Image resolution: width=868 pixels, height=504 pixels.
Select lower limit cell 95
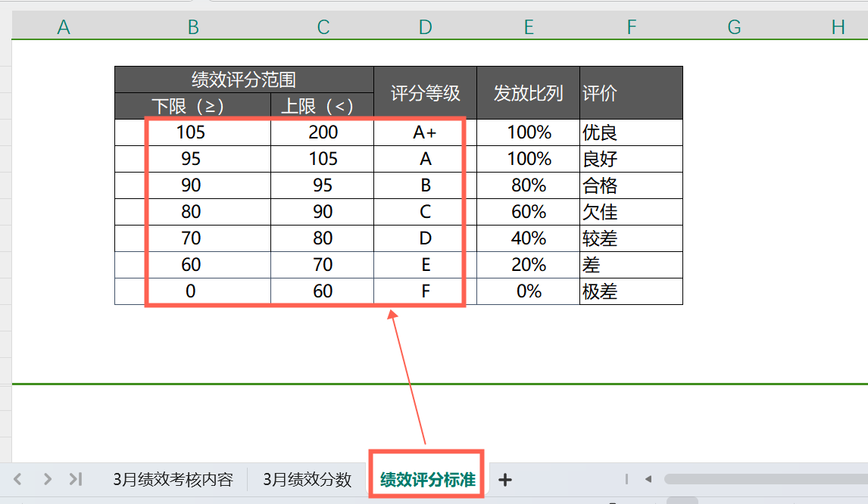(x=192, y=159)
